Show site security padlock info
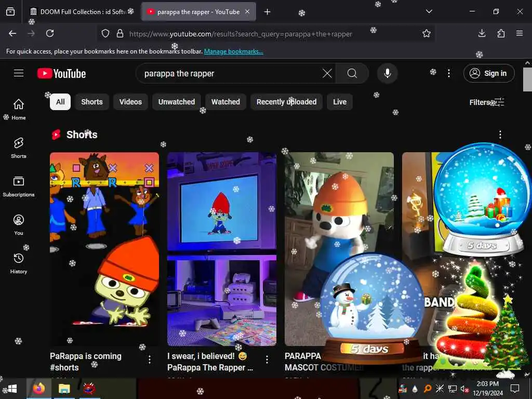 (x=120, y=33)
